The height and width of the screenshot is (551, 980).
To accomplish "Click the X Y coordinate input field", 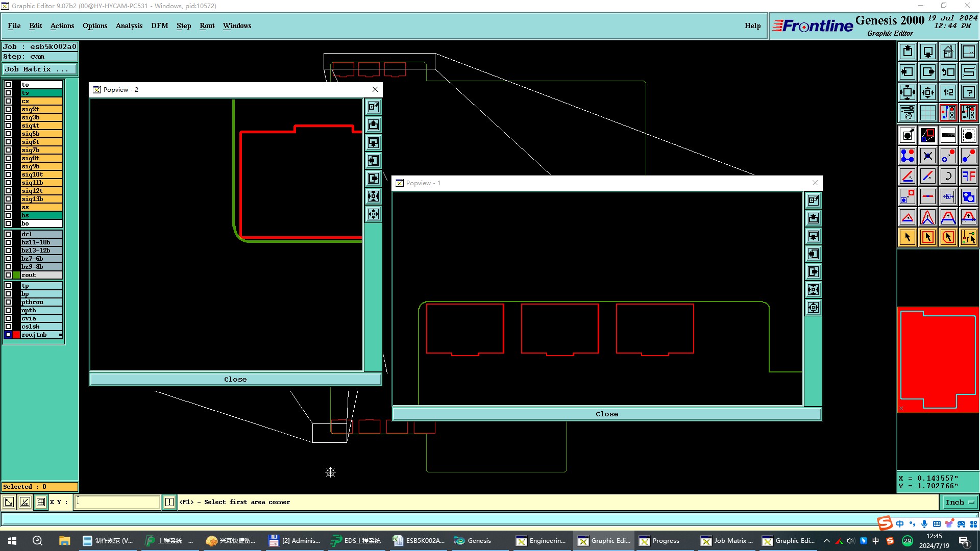I will pos(117,503).
